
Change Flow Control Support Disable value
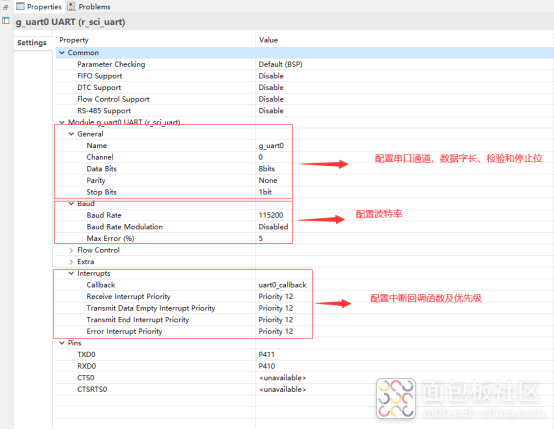click(x=271, y=99)
